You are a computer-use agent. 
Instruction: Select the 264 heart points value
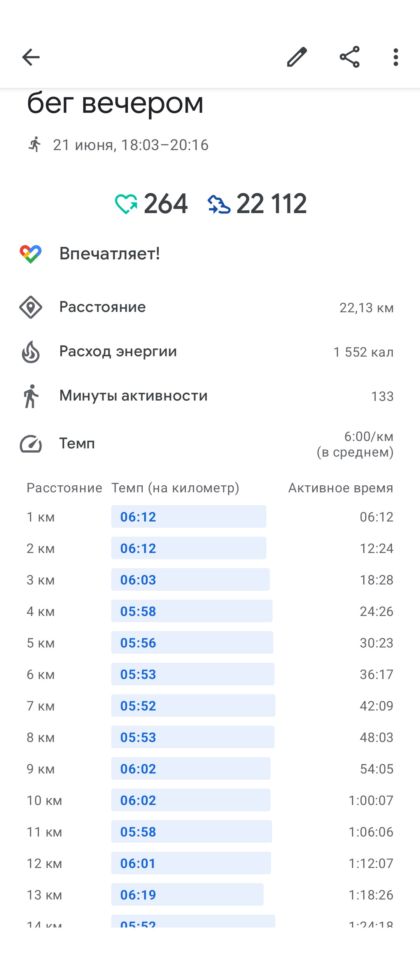click(x=166, y=204)
